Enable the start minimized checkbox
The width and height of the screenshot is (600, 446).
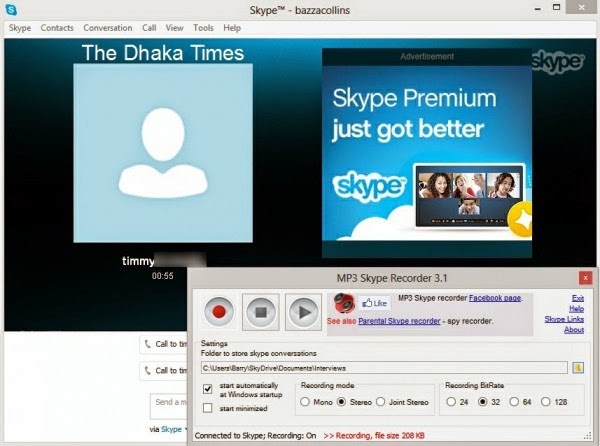click(x=207, y=408)
